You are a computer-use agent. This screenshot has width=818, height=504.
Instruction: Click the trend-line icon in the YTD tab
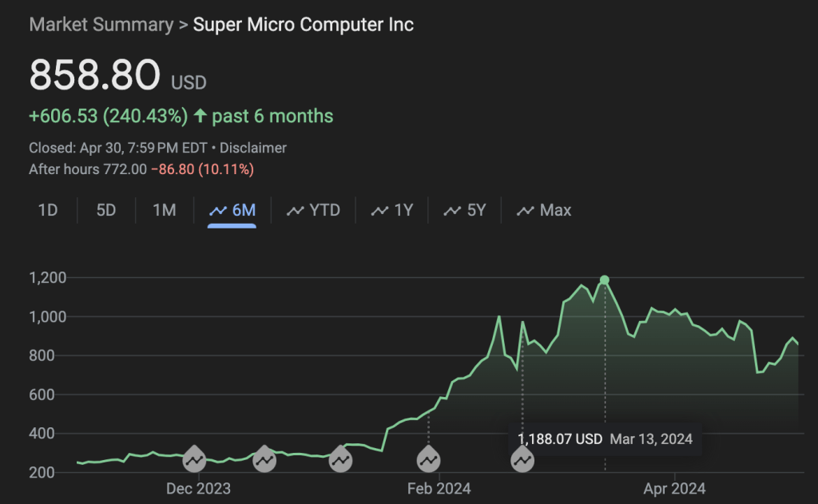(296, 211)
